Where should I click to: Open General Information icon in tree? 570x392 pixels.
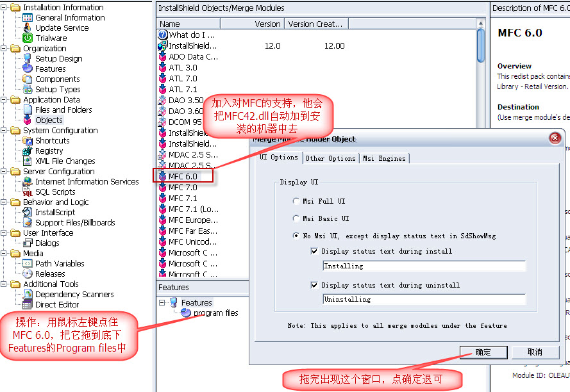pyautogui.click(x=28, y=17)
